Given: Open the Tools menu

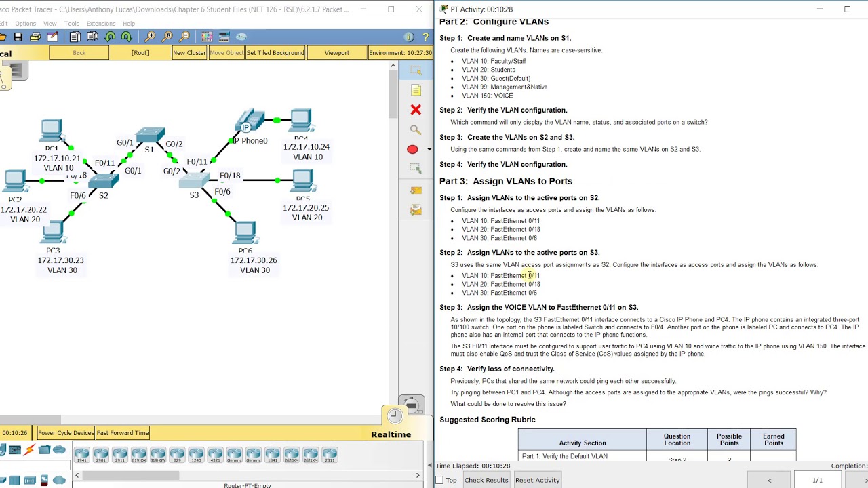Looking at the screenshot, I should [72, 24].
